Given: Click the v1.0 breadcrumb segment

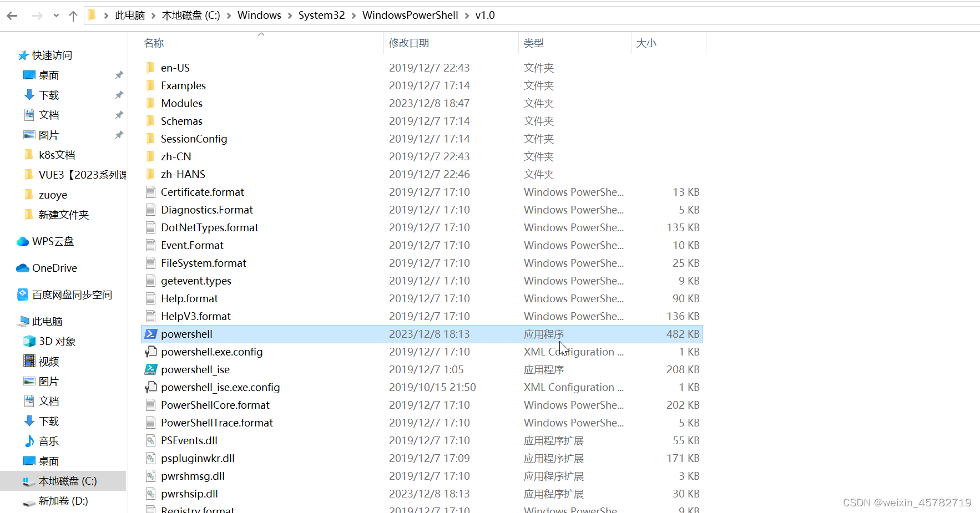Looking at the screenshot, I should [485, 16].
